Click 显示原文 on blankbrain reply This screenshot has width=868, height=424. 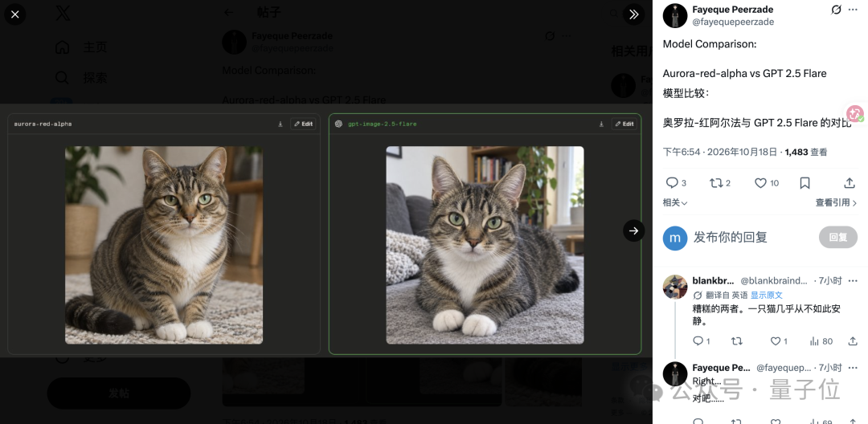point(767,296)
